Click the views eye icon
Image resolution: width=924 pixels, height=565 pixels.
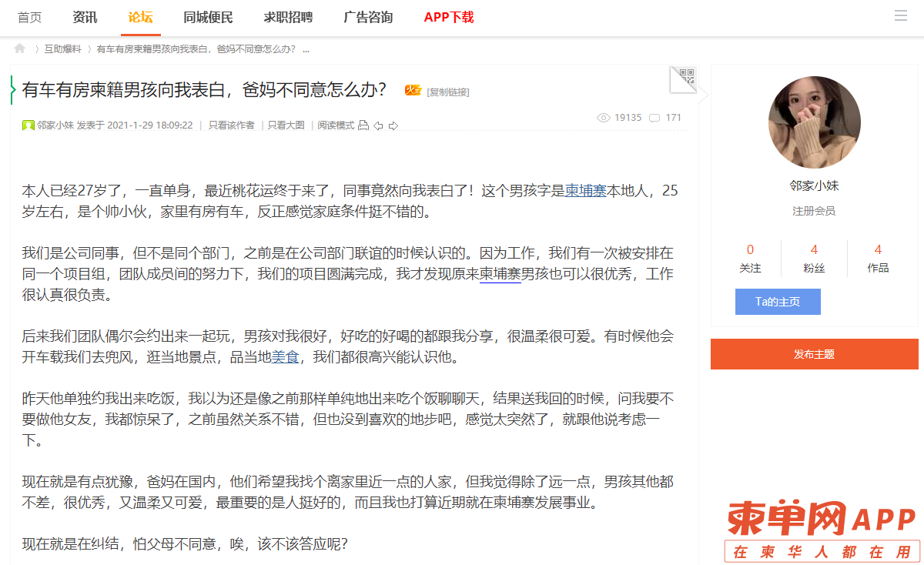(604, 118)
